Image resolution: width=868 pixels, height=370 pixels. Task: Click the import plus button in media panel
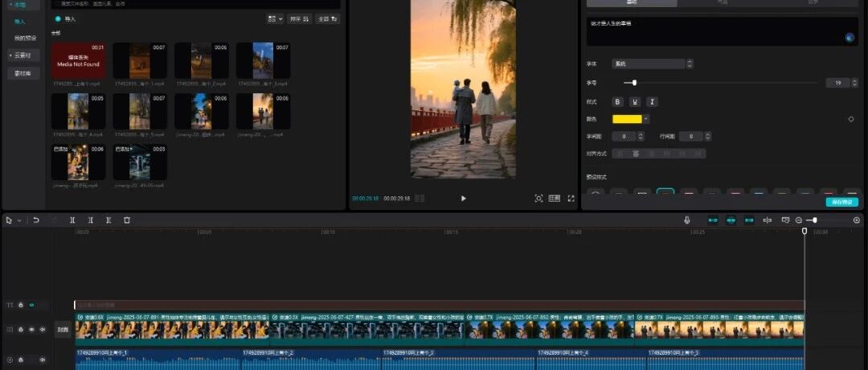(58, 18)
